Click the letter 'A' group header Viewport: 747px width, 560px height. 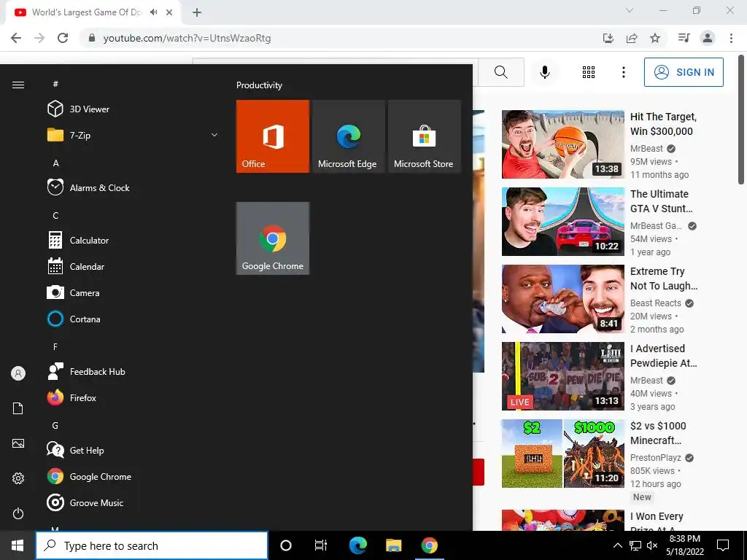point(55,163)
